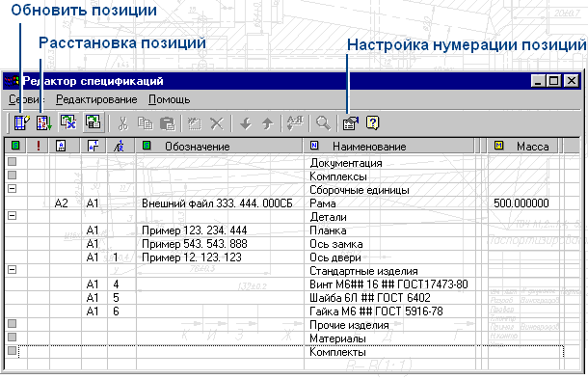Open position numbering settings icon
The height and width of the screenshot is (379, 588).
pyautogui.click(x=351, y=123)
